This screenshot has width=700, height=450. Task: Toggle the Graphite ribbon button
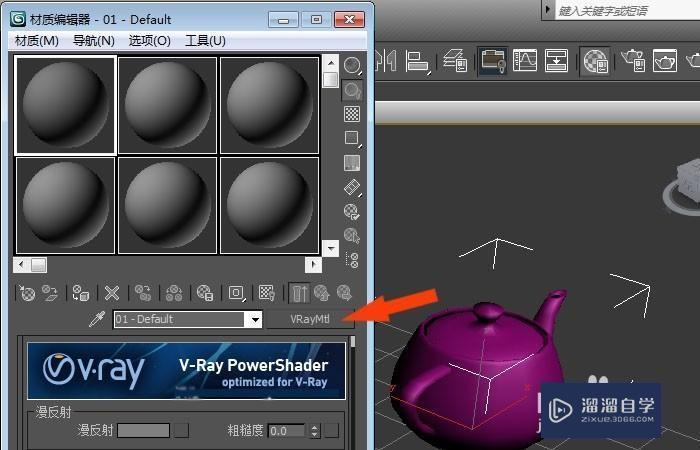(492, 61)
